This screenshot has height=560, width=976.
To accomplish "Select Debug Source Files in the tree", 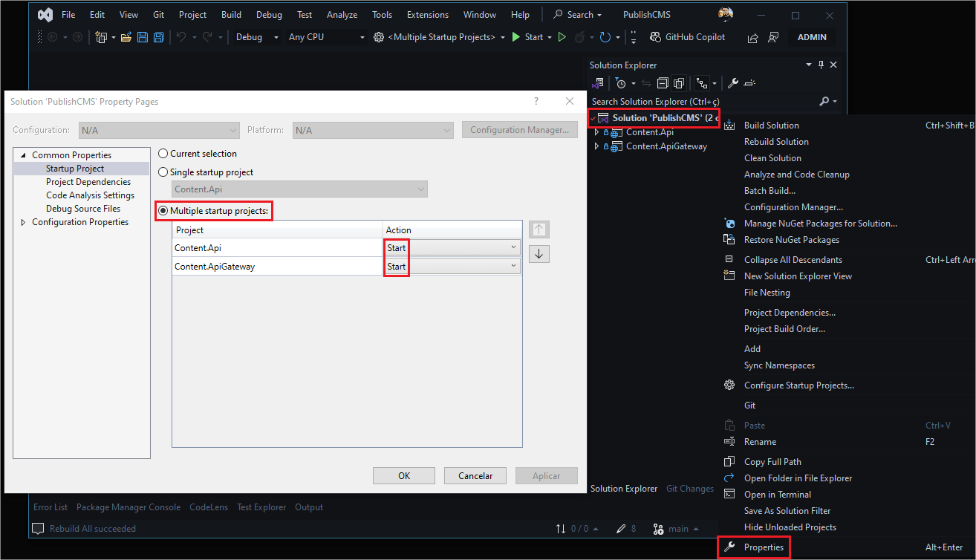I will pos(83,209).
